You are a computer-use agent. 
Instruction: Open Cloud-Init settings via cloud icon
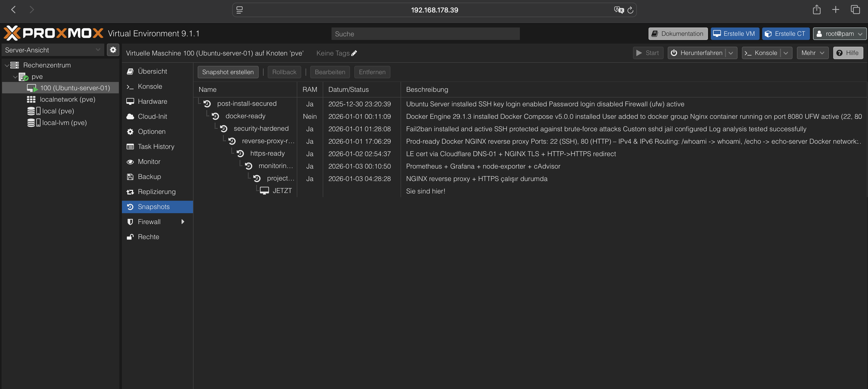[130, 116]
